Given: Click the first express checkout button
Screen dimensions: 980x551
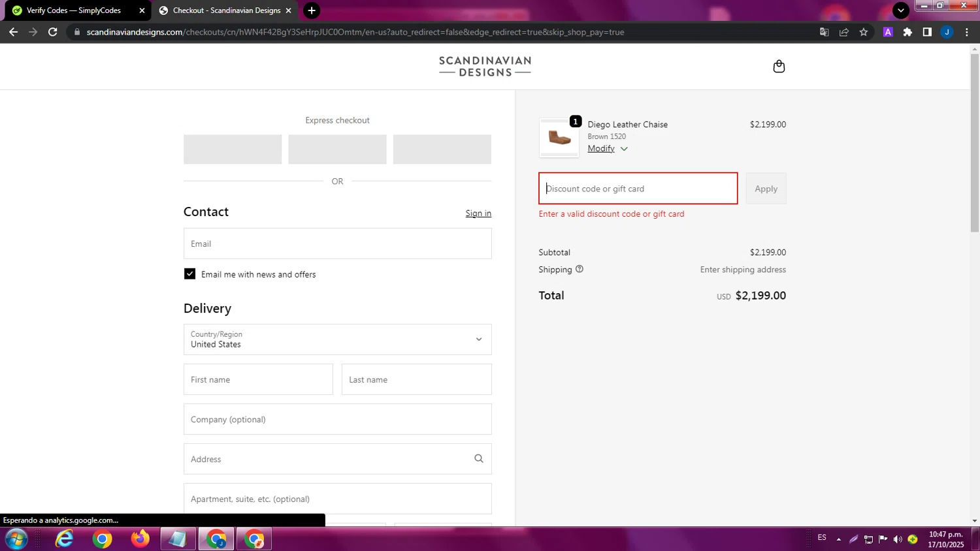Looking at the screenshot, I should pos(233,150).
